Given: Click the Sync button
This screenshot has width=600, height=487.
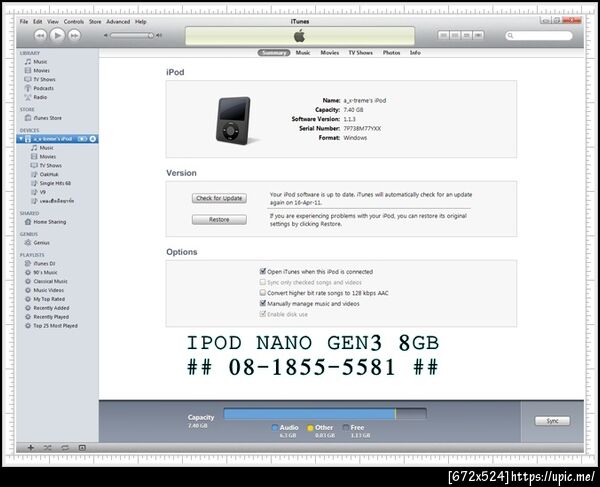Looking at the screenshot, I should 552,421.
